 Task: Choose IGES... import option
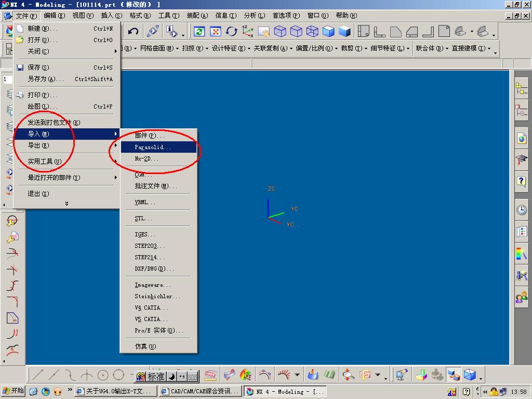[x=158, y=234]
